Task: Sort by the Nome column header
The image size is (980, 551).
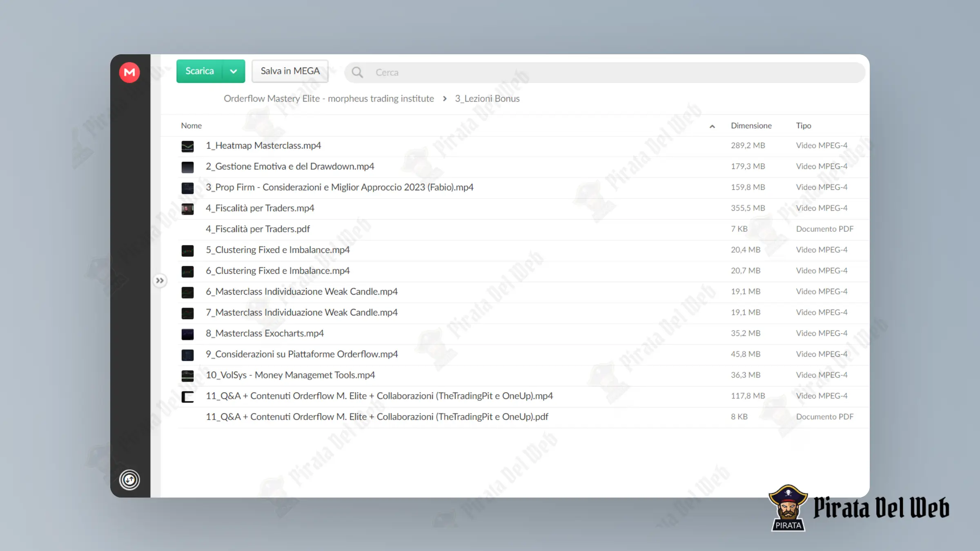Action: pos(191,126)
